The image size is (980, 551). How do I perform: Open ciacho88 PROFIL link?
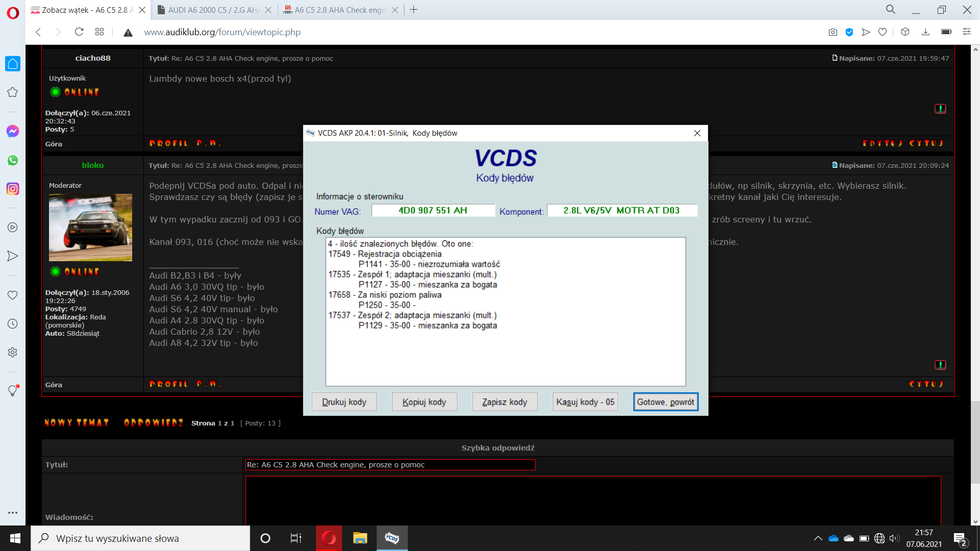point(169,143)
